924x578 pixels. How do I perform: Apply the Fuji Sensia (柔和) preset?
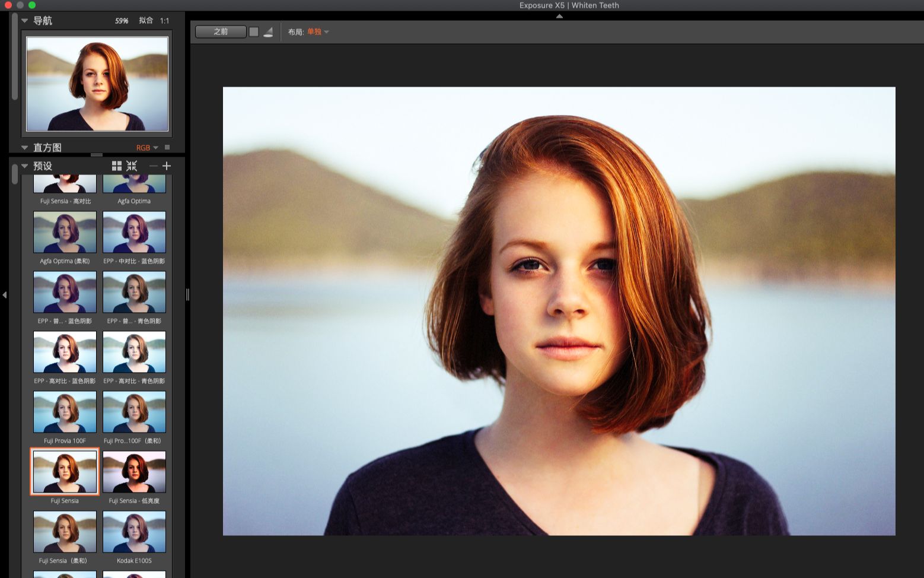(65, 532)
